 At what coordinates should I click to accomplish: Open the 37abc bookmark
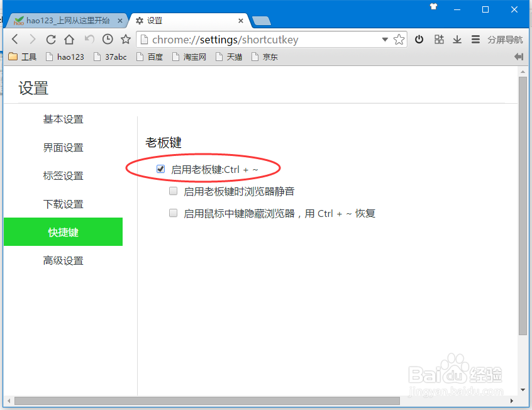(x=110, y=57)
